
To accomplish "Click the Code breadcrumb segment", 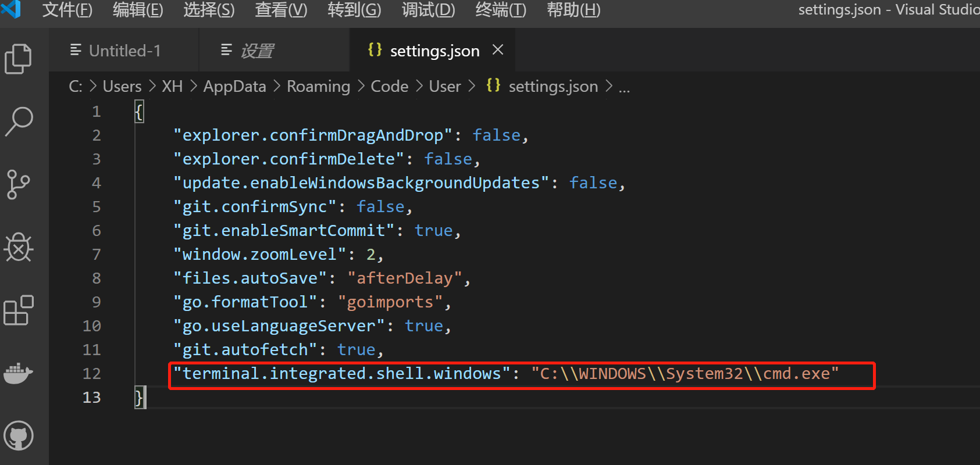I will [x=390, y=86].
